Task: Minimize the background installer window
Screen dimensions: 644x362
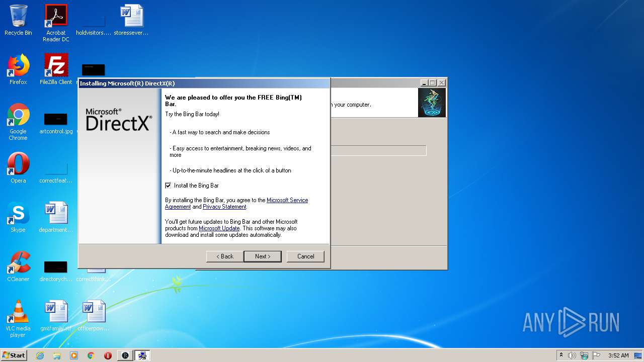Action: click(424, 83)
